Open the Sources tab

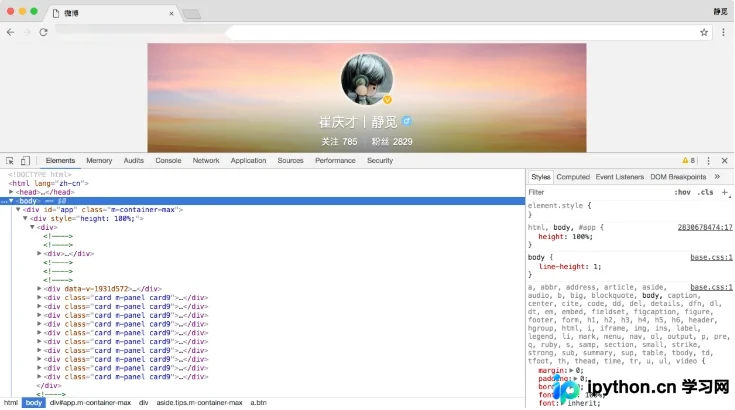click(x=291, y=161)
